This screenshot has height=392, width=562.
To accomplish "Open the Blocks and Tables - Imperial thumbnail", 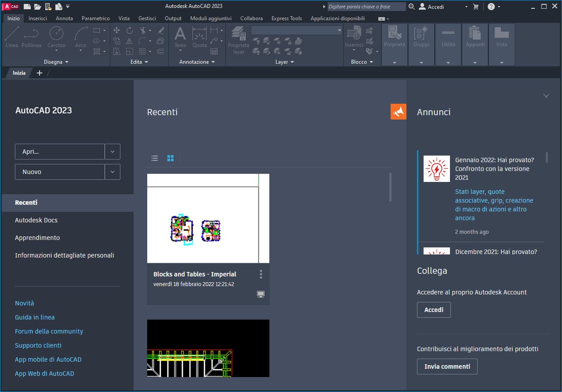I will point(208,218).
